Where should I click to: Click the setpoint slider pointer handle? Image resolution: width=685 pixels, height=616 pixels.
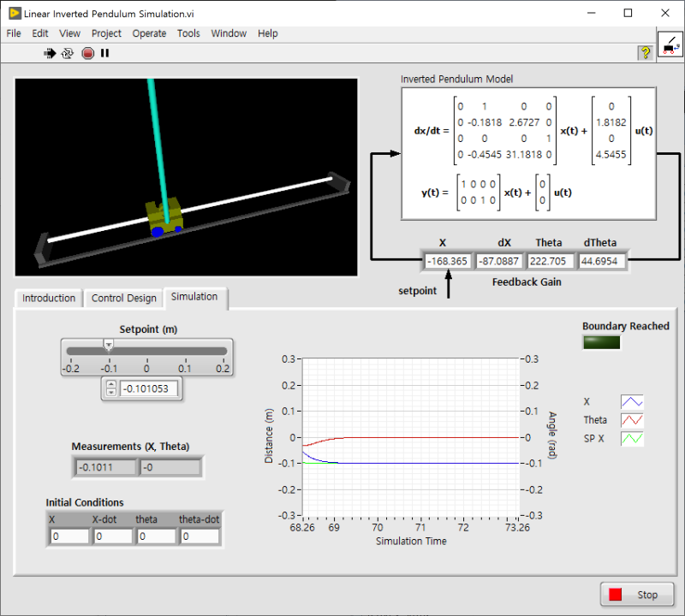[108, 344]
